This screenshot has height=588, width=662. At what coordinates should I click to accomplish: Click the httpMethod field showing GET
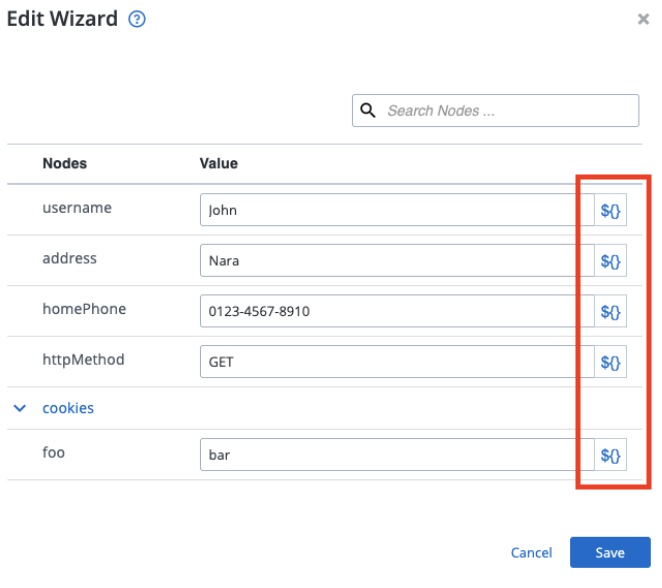click(397, 362)
